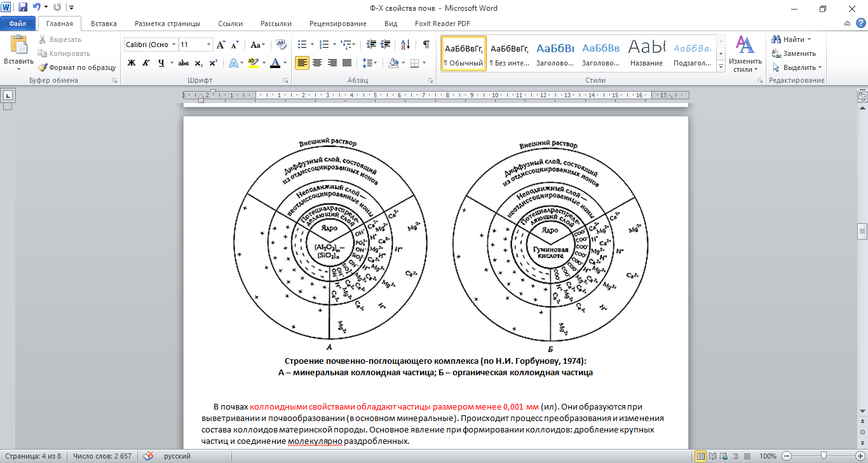Select the Без интервала style
This screenshot has height=463, width=868.
[x=510, y=53]
